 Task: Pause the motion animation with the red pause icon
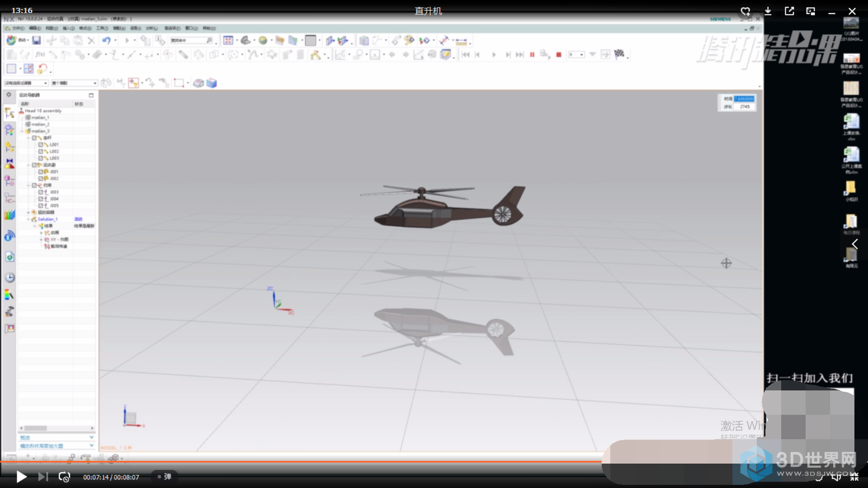(x=532, y=55)
